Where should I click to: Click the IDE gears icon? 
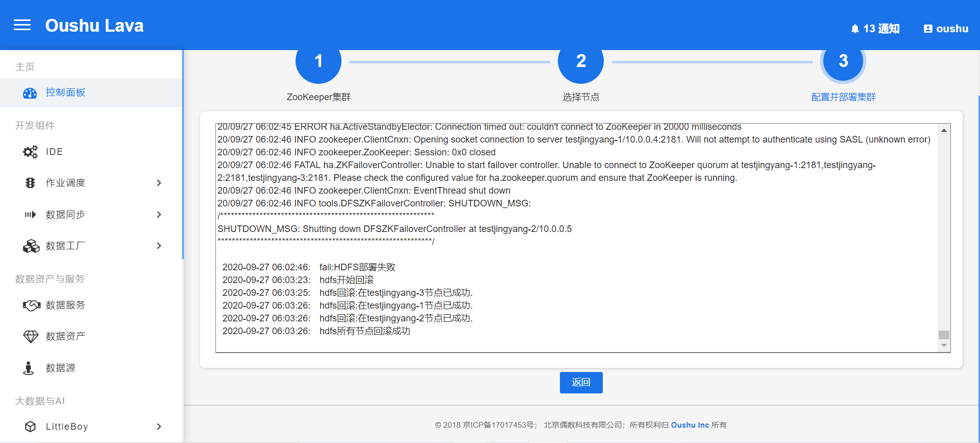click(x=30, y=152)
